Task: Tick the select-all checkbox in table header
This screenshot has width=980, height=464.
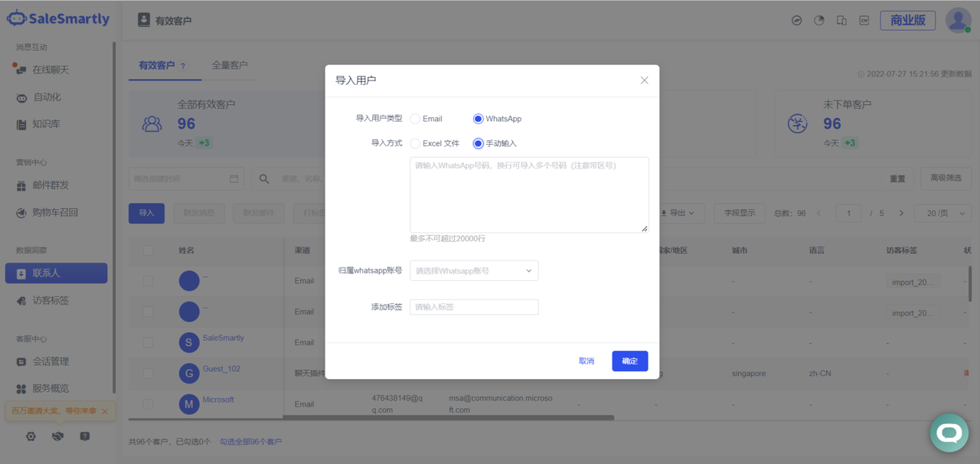Action: tap(148, 250)
